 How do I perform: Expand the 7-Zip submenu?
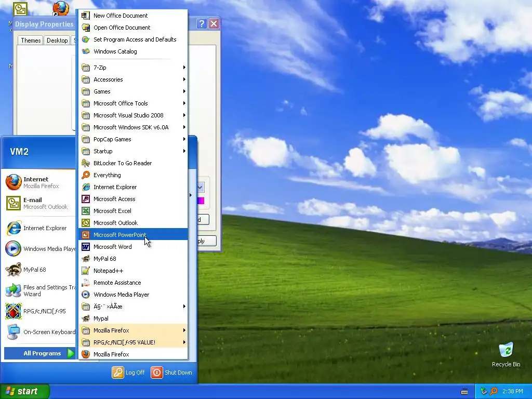pos(134,68)
